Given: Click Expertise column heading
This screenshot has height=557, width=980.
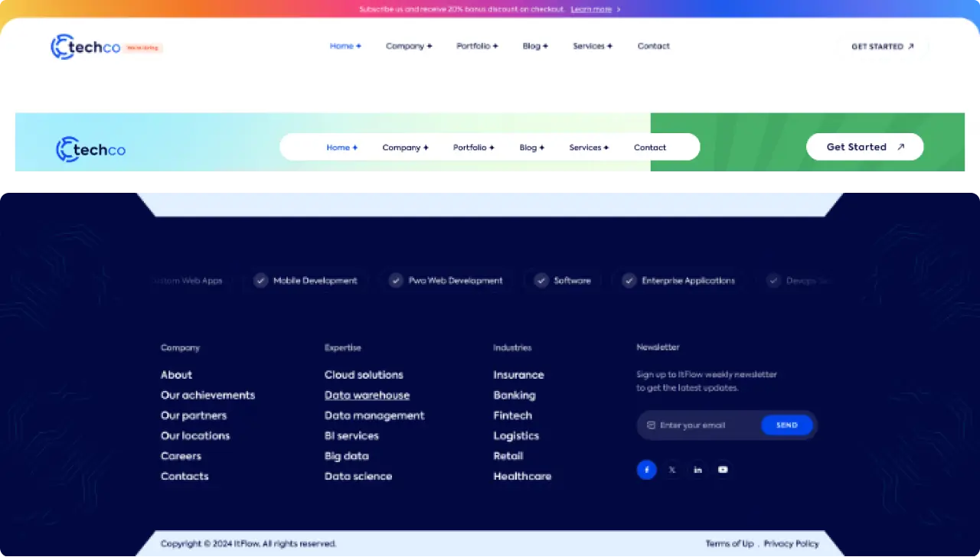Looking at the screenshot, I should pos(342,347).
